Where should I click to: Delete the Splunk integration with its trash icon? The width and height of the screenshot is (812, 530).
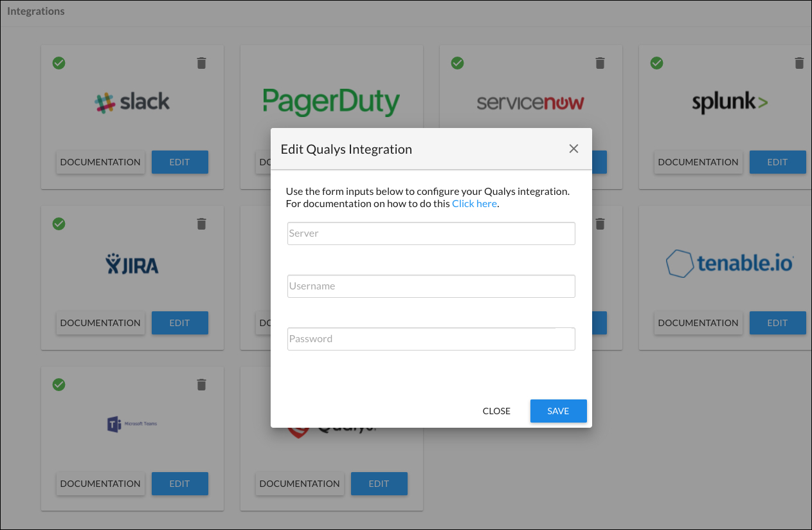[x=799, y=63]
